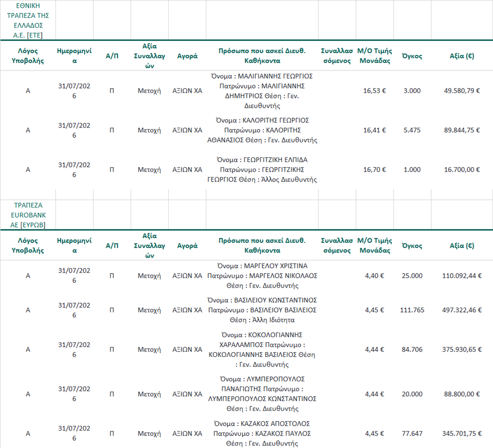
Task: Select Μετοχή cell in ΚΟΚΟΛΟΓΙΑΝΝΗΣ row
Action: (149, 350)
